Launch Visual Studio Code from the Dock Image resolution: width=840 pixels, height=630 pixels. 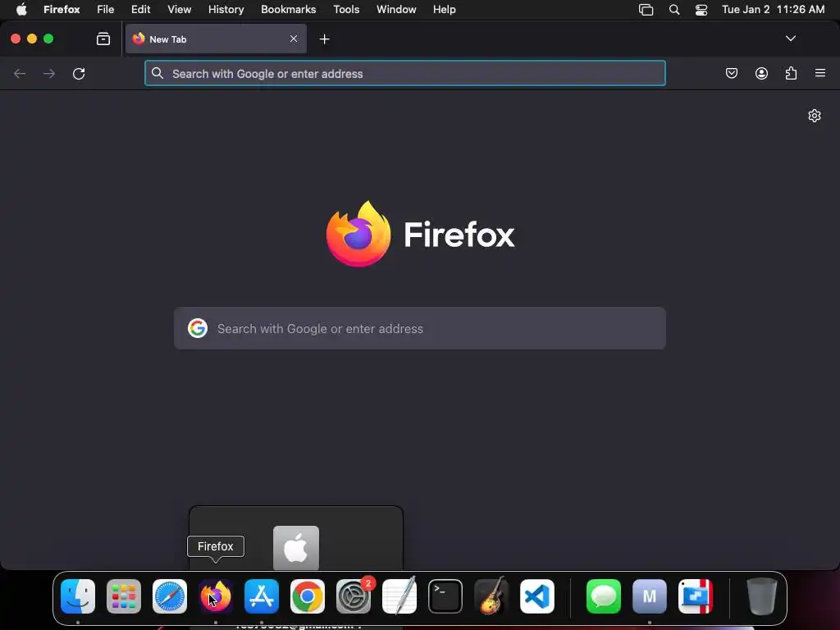(537, 596)
